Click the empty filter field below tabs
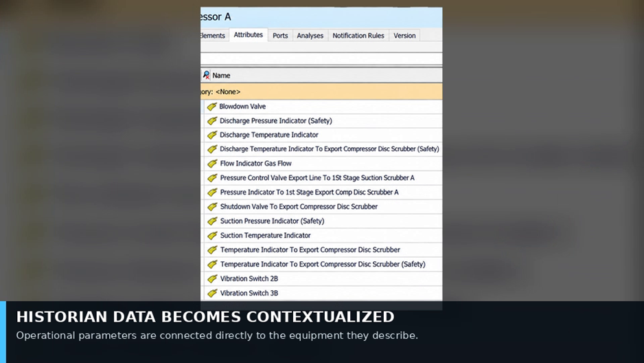The image size is (644, 363). [x=321, y=59]
